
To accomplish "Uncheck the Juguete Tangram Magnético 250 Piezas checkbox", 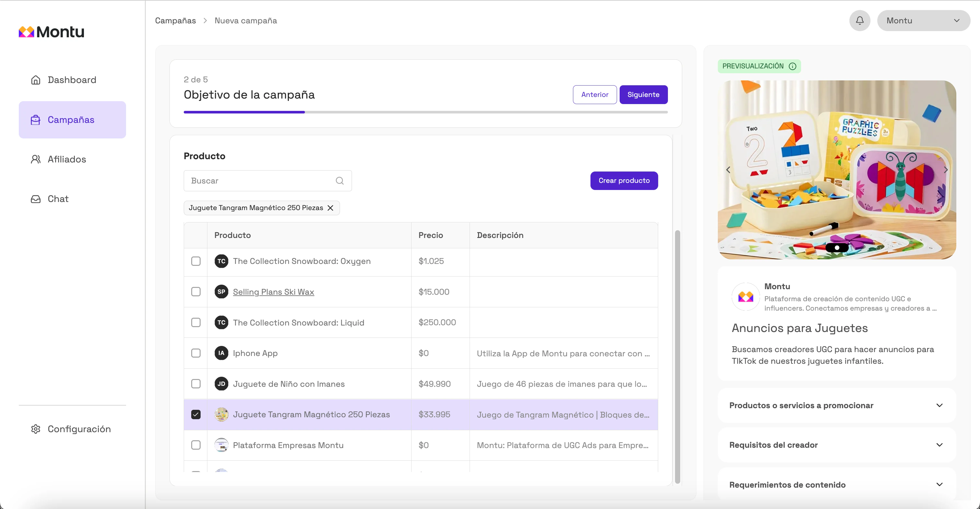I will pyautogui.click(x=196, y=414).
